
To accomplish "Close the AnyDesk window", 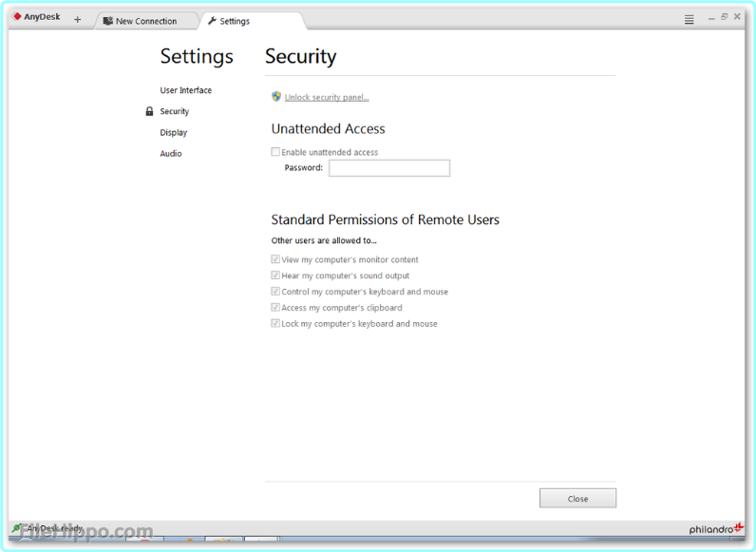I will tap(737, 16).
